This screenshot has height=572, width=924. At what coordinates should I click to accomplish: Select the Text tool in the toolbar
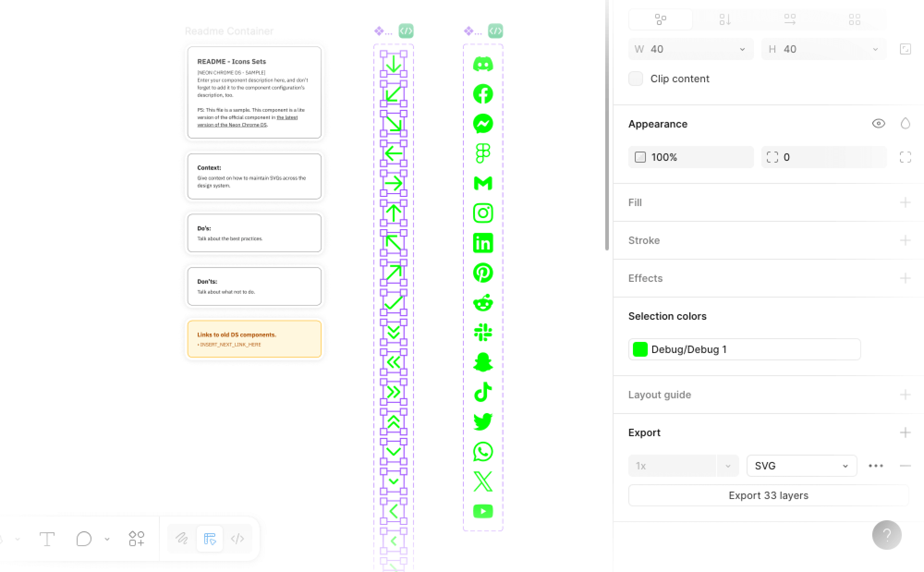pyautogui.click(x=47, y=539)
